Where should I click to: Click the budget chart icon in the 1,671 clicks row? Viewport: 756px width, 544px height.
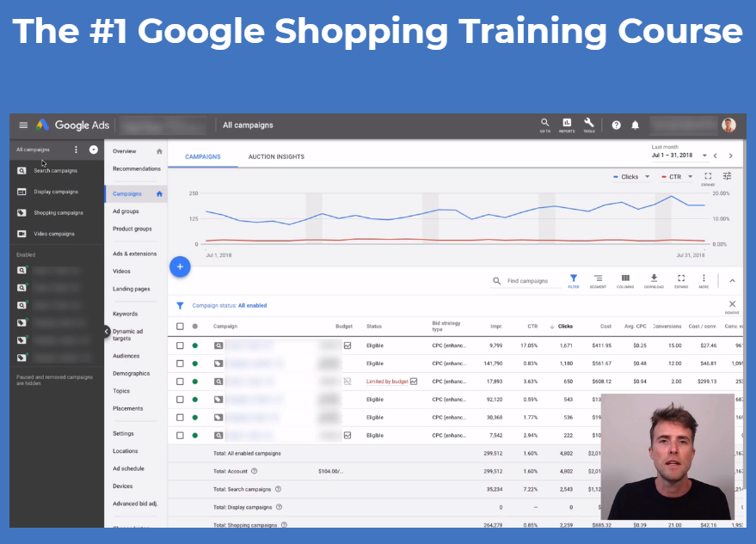click(x=347, y=345)
